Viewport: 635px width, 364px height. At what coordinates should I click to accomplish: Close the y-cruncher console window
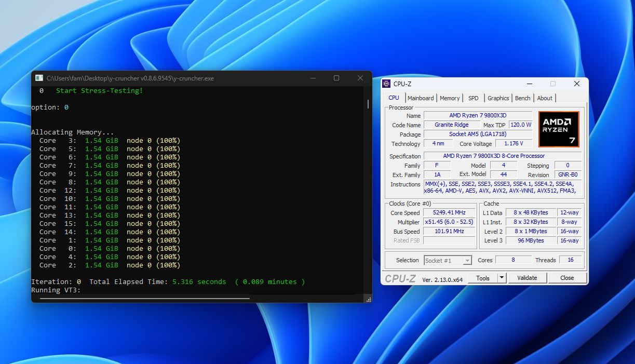(360, 78)
